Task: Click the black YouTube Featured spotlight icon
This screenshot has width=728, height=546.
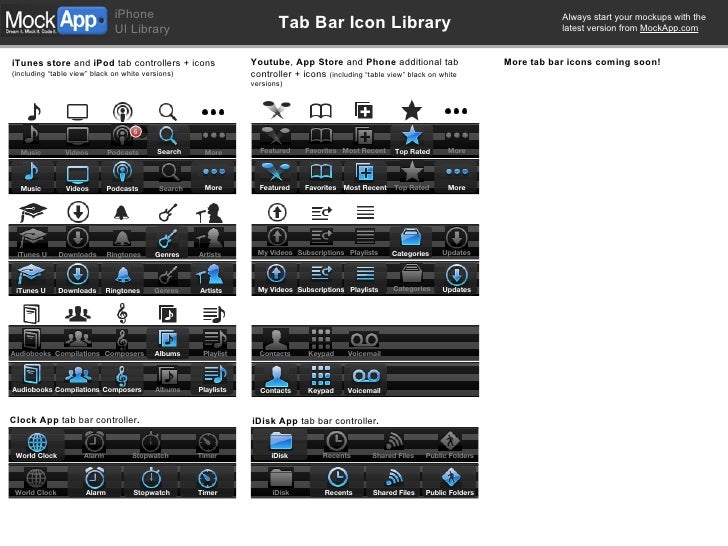Action: (x=276, y=110)
